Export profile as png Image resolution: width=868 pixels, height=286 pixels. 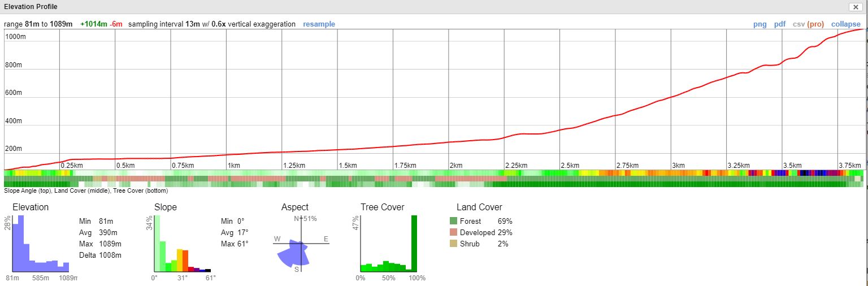point(760,24)
